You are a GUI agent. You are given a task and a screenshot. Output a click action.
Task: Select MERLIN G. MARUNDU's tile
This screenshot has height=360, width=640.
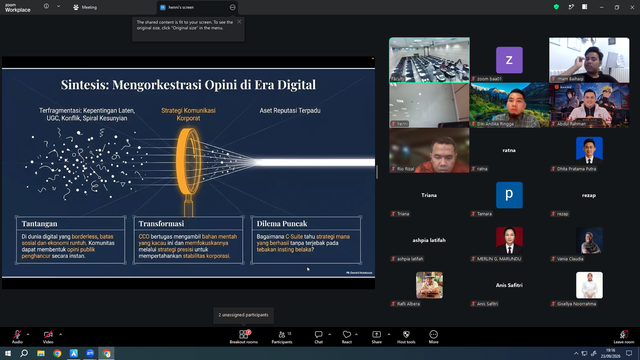(509, 240)
